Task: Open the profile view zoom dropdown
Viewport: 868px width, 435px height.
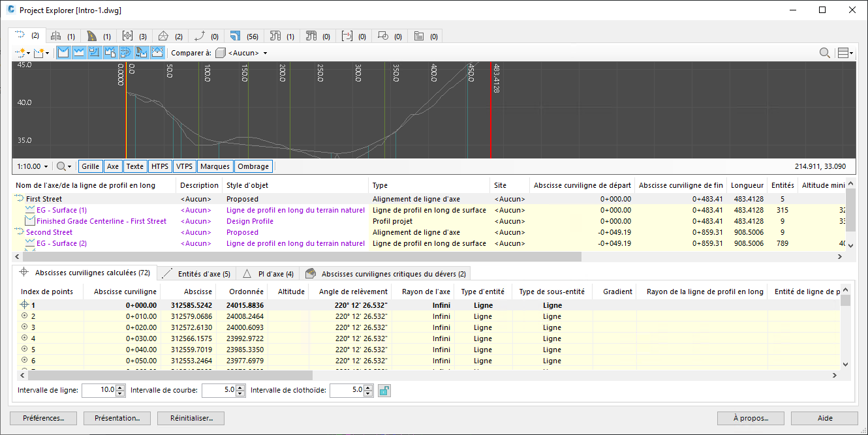Action: [64, 166]
